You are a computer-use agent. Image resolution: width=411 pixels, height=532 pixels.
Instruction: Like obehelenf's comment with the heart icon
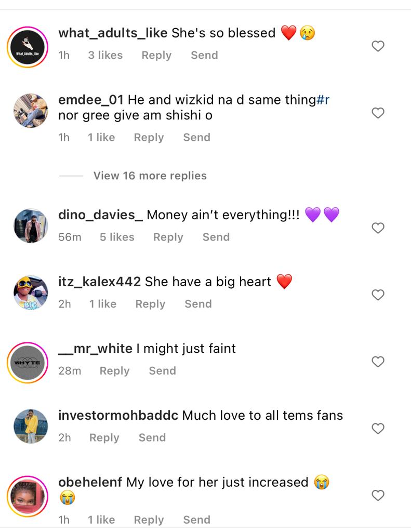[x=378, y=495]
